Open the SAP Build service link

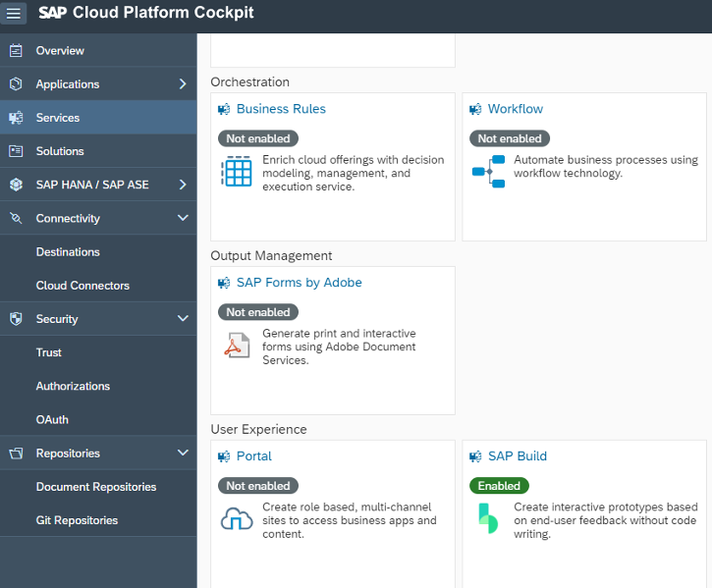click(x=518, y=456)
